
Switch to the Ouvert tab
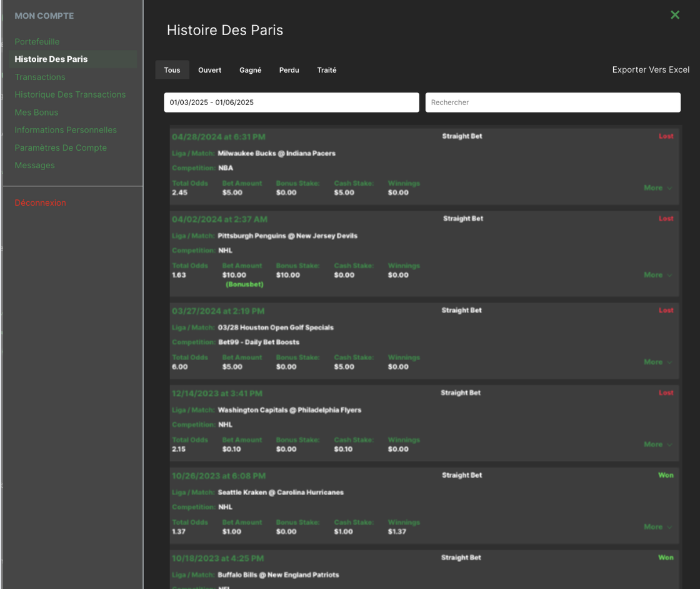(210, 70)
